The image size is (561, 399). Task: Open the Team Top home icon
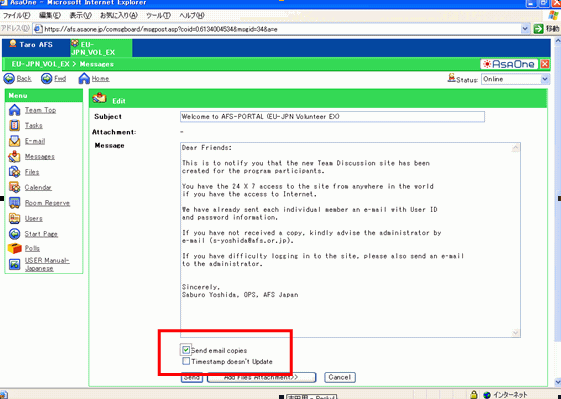pyautogui.click(x=14, y=110)
